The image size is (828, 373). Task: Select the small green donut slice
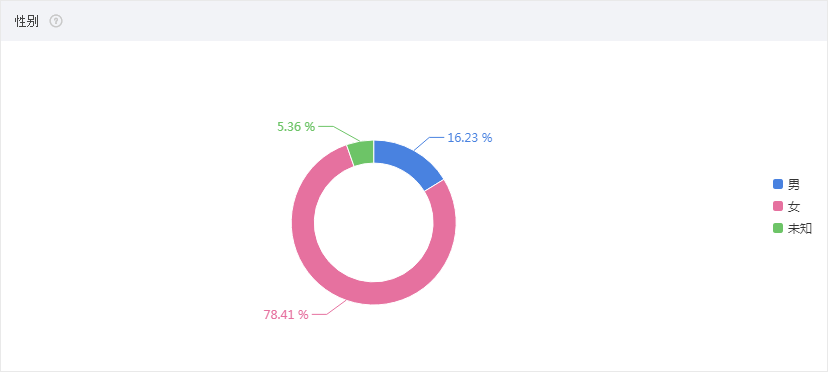[x=362, y=153]
